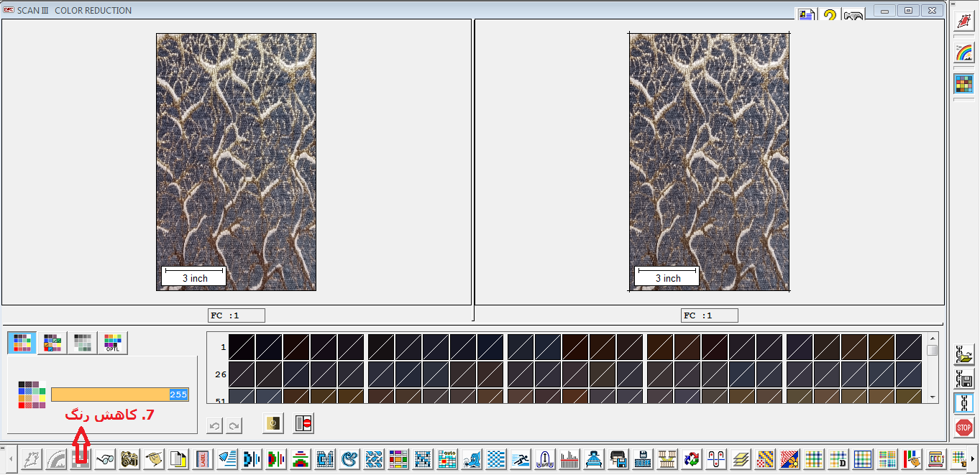Open the rainbow color icon at right
The width and height of the screenshot is (980, 475).
pos(963,52)
